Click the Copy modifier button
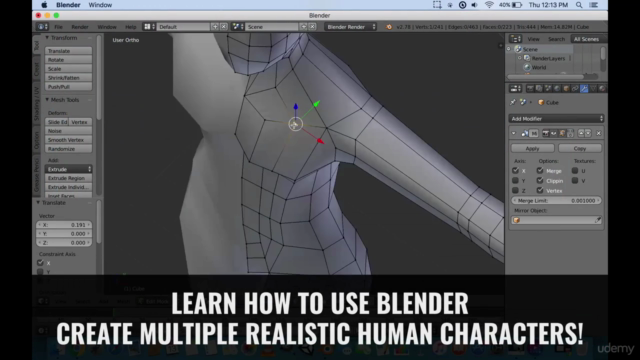This screenshot has width=640, height=360. [580, 149]
